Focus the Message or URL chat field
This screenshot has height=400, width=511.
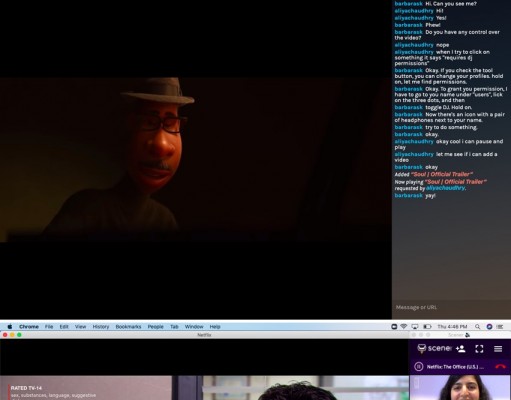(451, 307)
